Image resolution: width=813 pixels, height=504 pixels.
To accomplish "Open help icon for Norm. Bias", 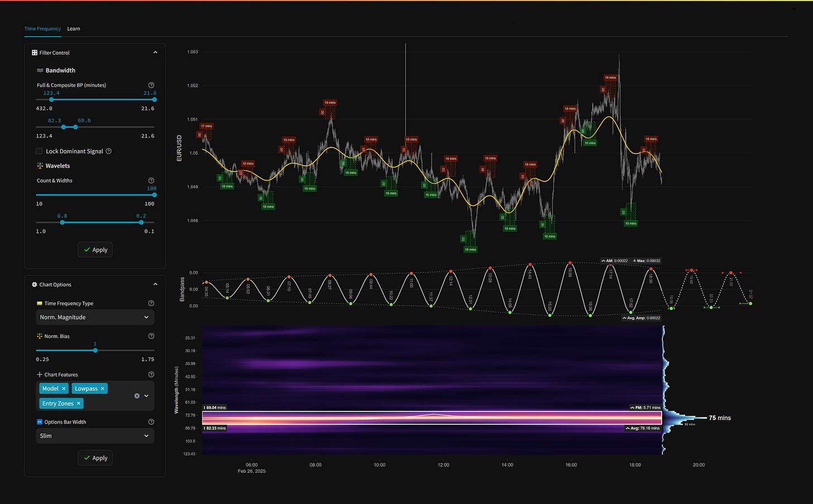I will [151, 336].
